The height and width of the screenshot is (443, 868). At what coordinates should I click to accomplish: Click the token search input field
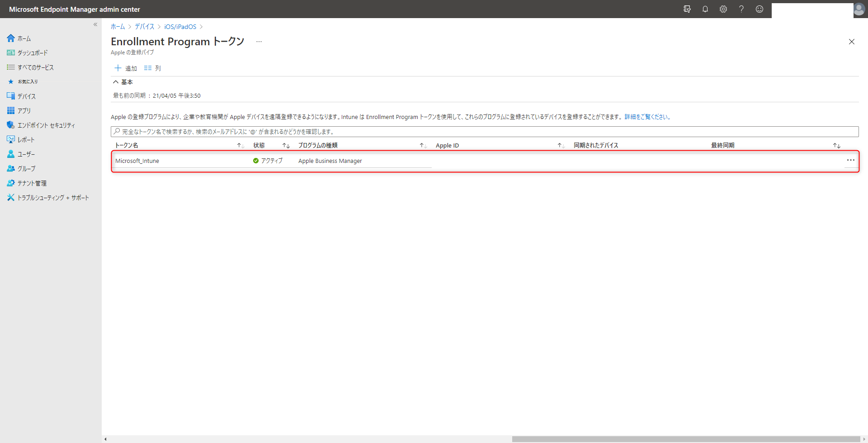[316, 131]
